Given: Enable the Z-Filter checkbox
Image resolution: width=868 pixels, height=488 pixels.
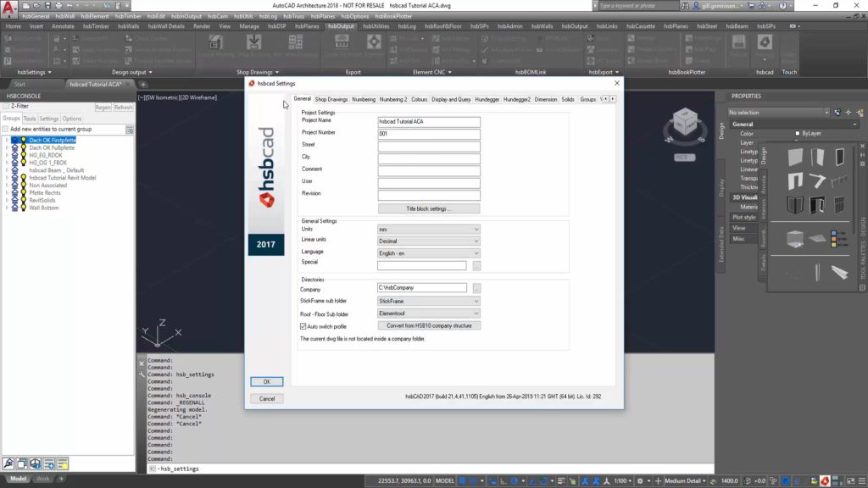Looking at the screenshot, I should (x=7, y=106).
